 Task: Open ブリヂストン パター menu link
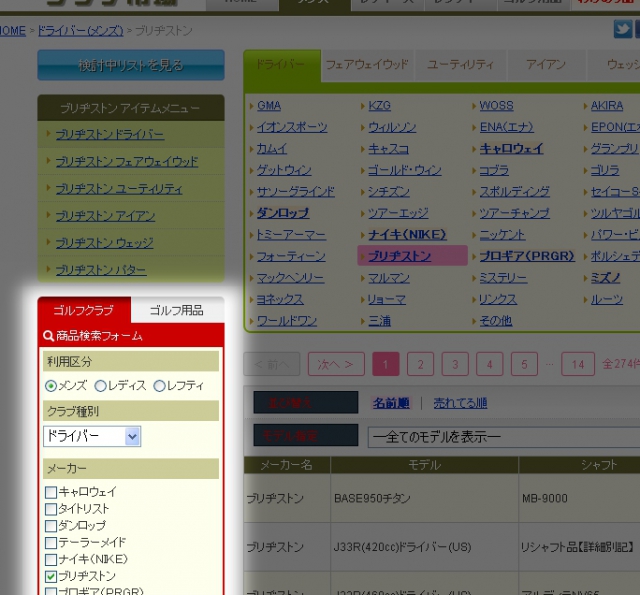(x=101, y=270)
